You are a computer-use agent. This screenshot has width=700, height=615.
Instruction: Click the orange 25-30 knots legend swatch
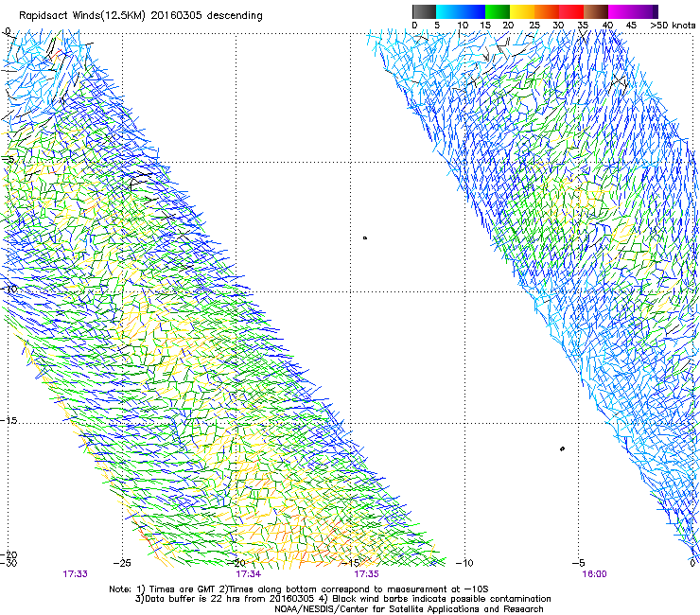[547, 11]
